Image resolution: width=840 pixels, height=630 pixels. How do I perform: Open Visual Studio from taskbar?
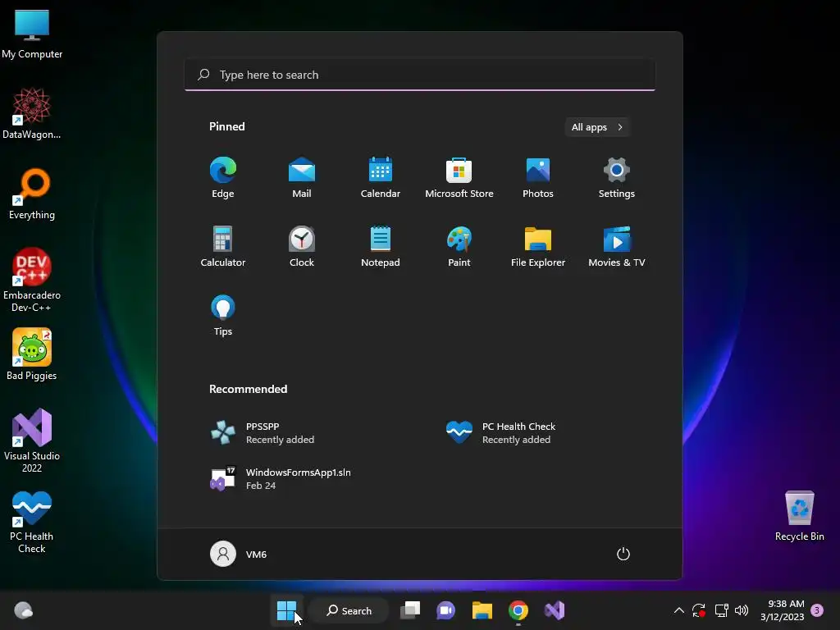pos(555,610)
